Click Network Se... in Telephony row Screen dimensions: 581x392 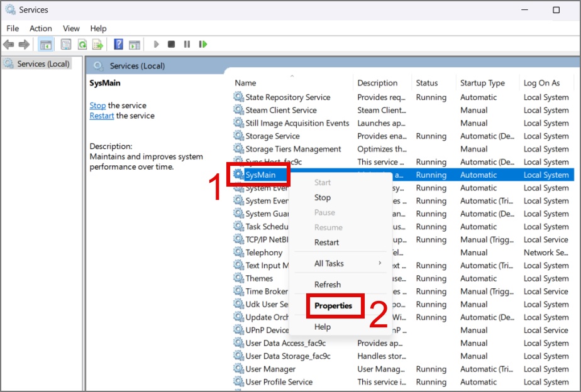pyautogui.click(x=546, y=253)
